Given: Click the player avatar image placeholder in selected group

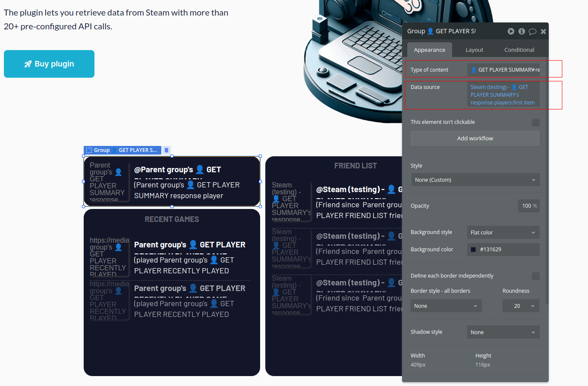Looking at the screenshot, I should (x=109, y=181).
